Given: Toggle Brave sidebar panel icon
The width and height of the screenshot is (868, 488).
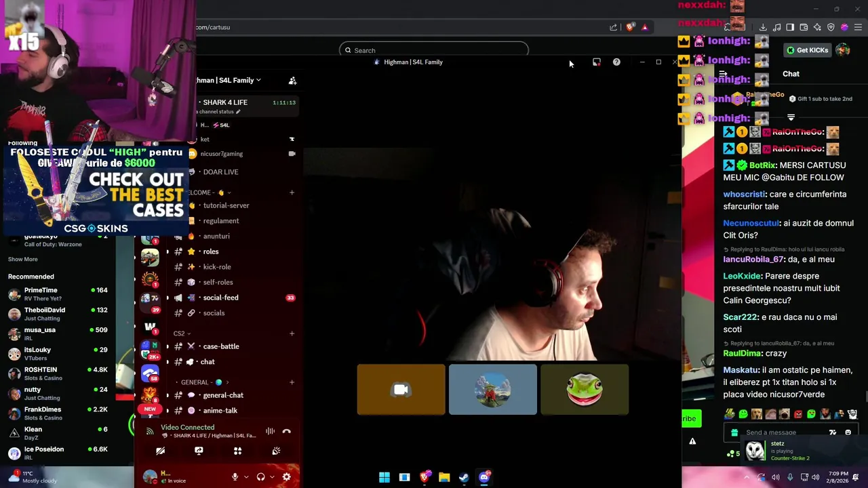Looking at the screenshot, I should 790,27.
